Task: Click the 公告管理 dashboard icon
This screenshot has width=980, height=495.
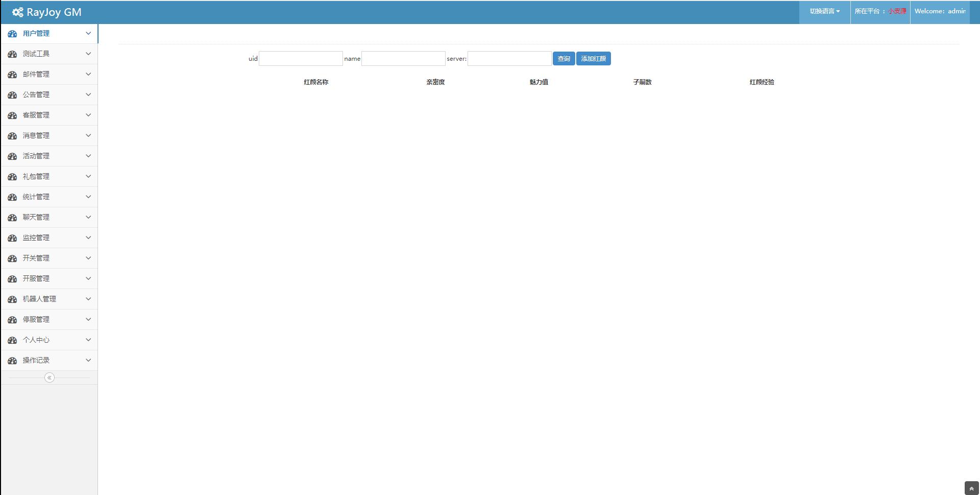Action: tap(12, 95)
